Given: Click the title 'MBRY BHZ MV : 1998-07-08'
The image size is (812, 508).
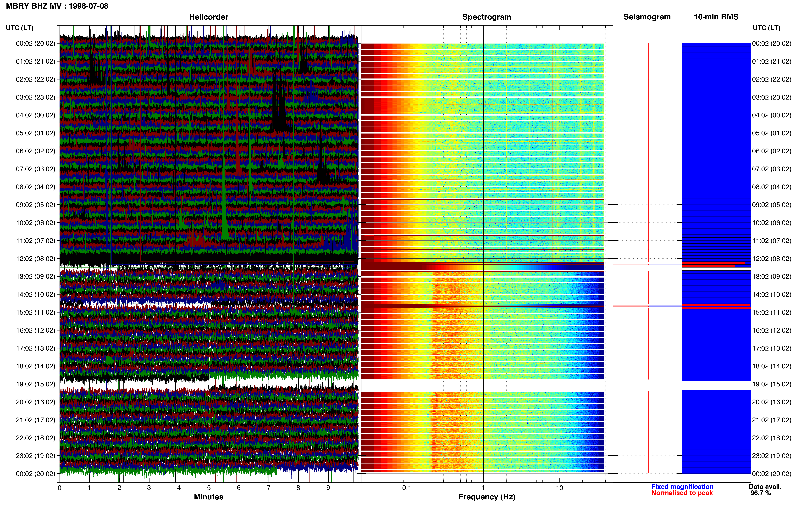Looking at the screenshot, I should (x=57, y=6).
